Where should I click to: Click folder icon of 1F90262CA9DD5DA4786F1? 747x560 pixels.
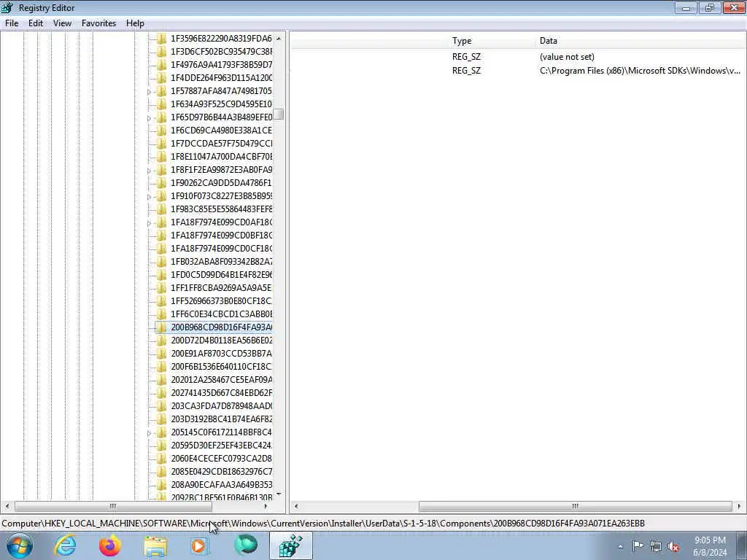click(161, 183)
